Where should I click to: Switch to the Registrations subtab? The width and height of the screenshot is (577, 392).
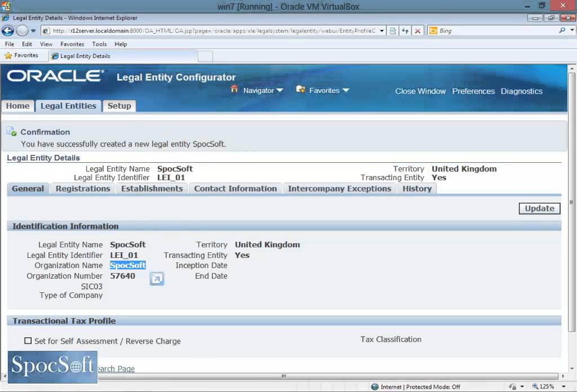click(x=83, y=189)
